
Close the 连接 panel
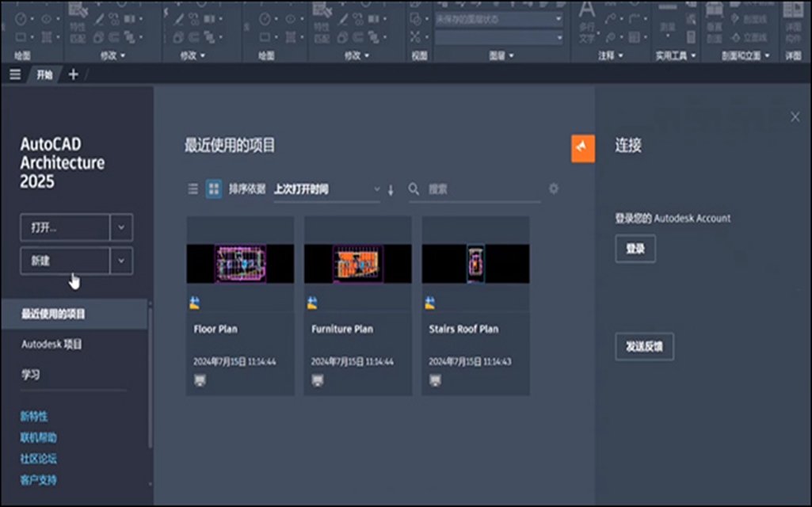[x=795, y=117]
